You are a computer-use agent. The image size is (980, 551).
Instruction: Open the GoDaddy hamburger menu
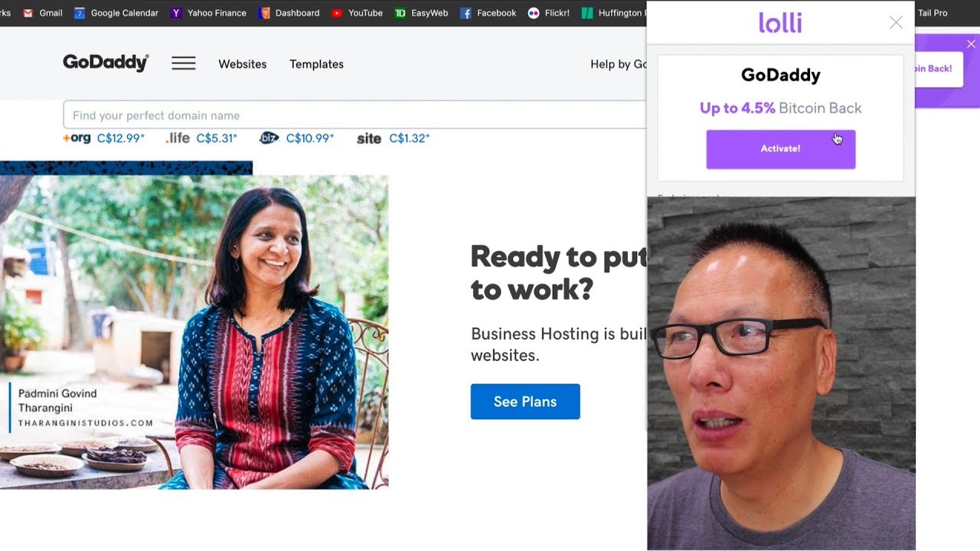[x=184, y=64]
